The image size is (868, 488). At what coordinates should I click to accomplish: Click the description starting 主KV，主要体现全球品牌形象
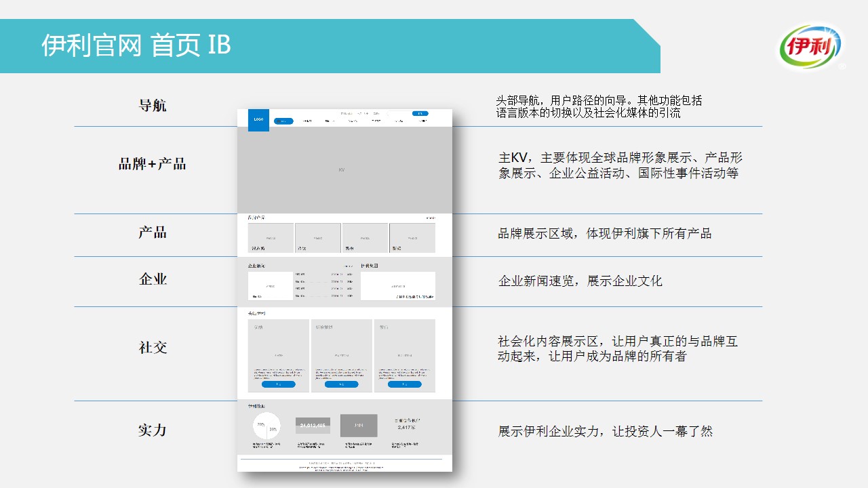620,165
